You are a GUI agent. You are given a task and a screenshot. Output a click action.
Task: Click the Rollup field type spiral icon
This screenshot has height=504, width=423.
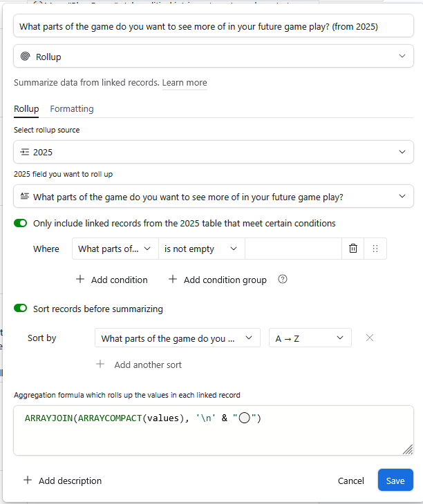click(x=25, y=56)
